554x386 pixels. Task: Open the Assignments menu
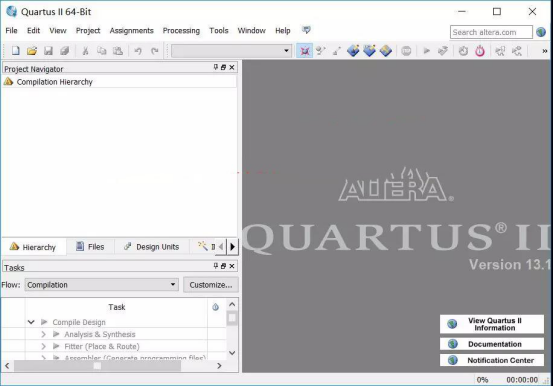coord(131,30)
